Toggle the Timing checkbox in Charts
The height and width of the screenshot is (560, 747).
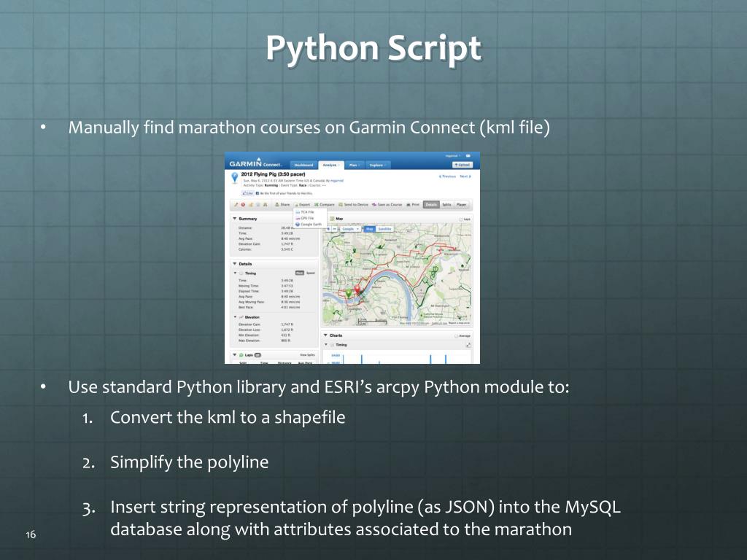click(332, 345)
